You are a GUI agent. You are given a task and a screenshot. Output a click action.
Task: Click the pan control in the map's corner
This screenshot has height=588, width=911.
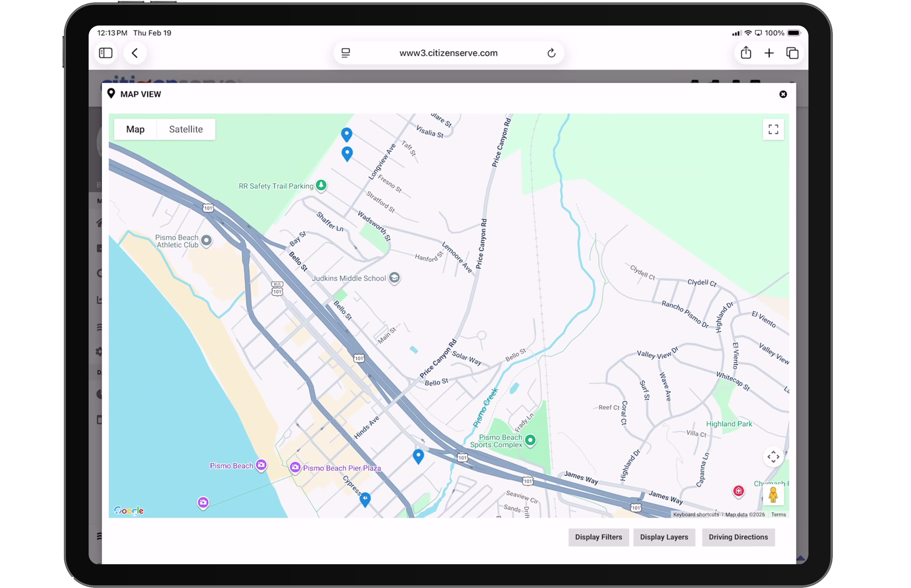point(773,457)
